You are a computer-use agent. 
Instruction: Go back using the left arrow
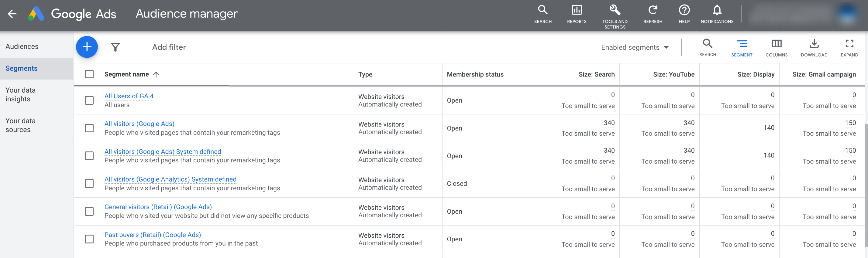(x=12, y=14)
